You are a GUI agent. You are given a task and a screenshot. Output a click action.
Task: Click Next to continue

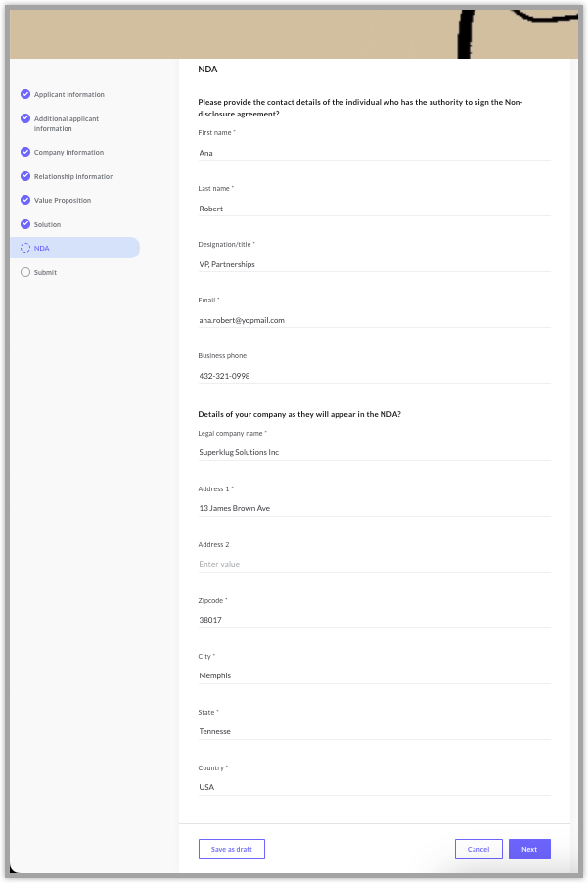[x=529, y=849]
